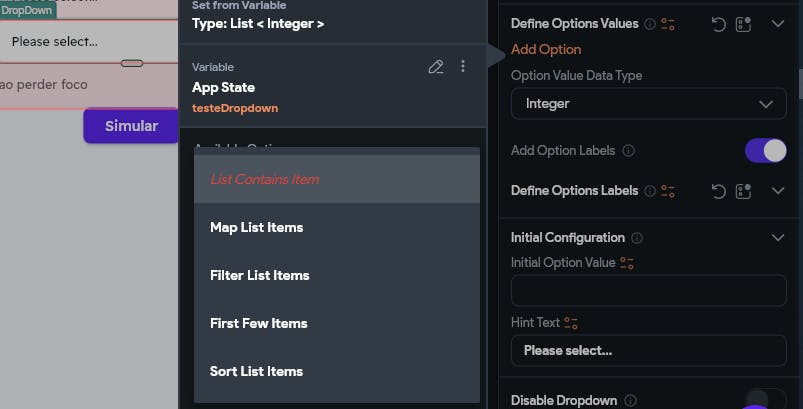
Task: Select Map List Items from the list
Action: coord(256,227)
